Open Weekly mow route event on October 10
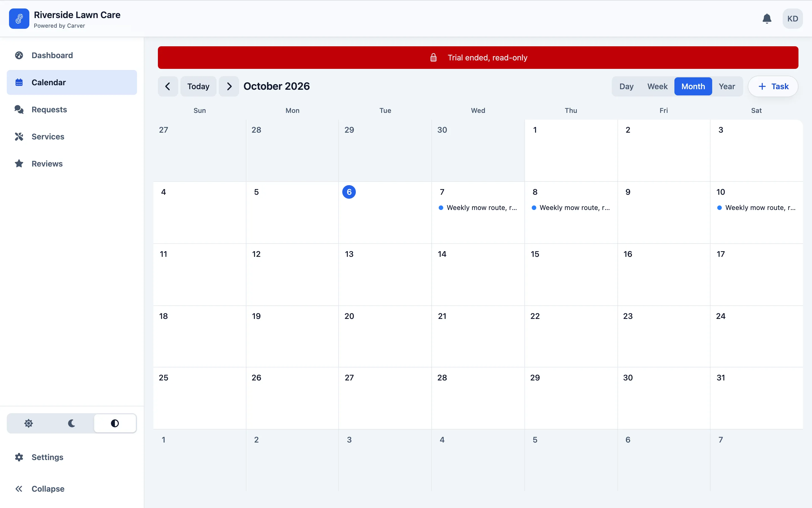 tap(756, 208)
